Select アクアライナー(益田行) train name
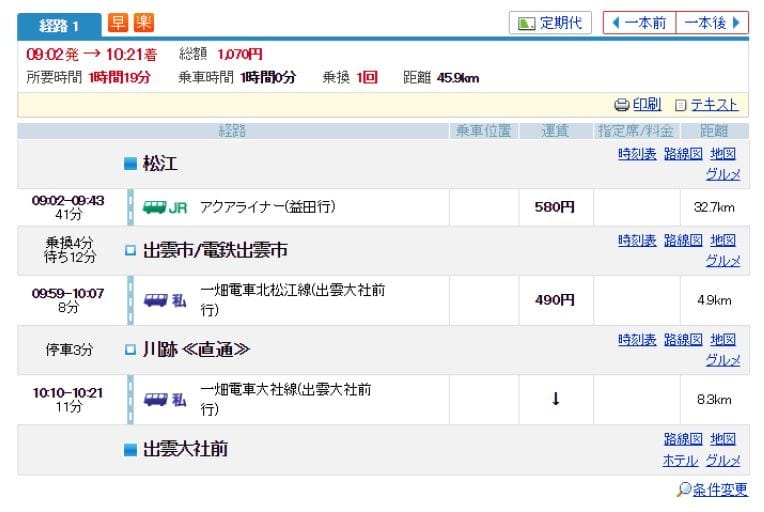Image resolution: width=764 pixels, height=512 pixels. (x=267, y=207)
